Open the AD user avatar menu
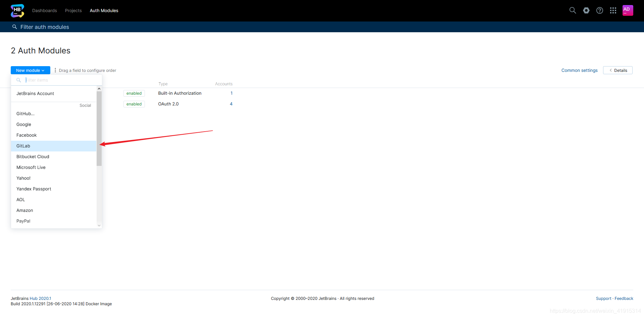The image size is (644, 317). tap(628, 10)
